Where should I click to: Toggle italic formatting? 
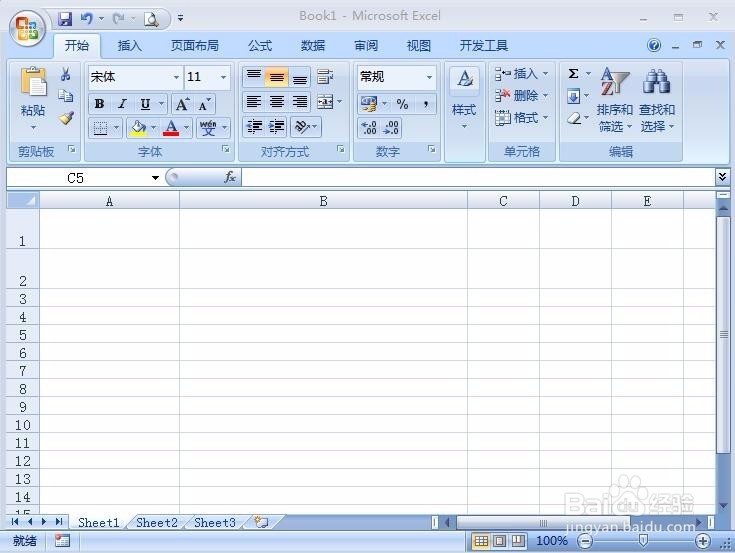122,104
